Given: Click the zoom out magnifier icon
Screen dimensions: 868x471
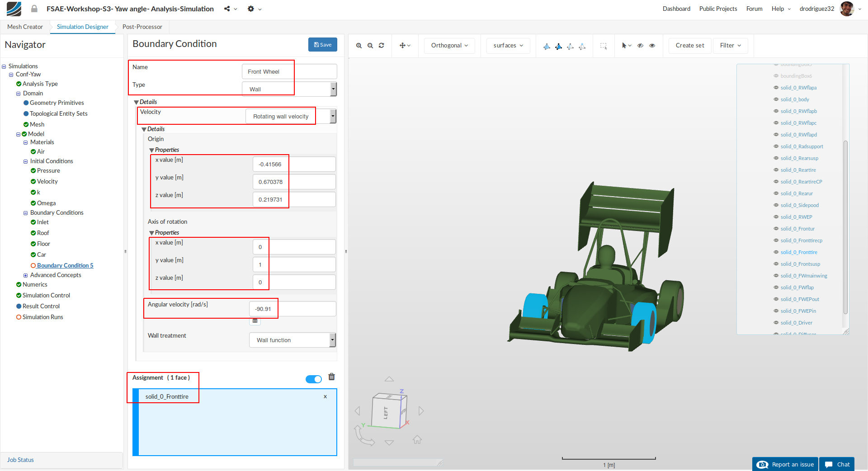Looking at the screenshot, I should pyautogui.click(x=370, y=46).
